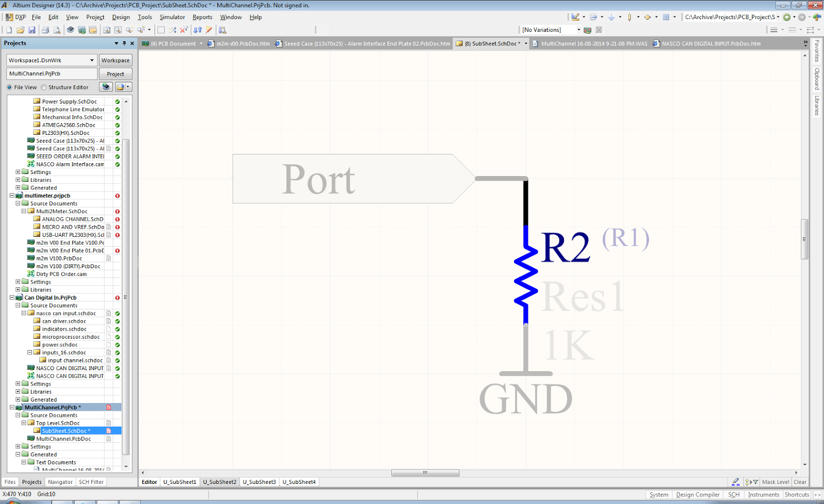Click the Clear button in the status bar
This screenshot has width=824, height=504.
pos(800,482)
